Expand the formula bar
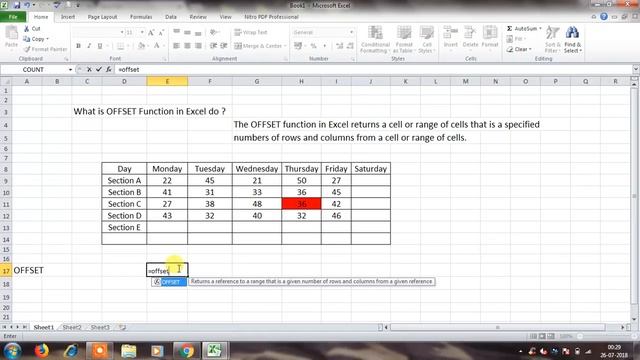 click(x=636, y=69)
